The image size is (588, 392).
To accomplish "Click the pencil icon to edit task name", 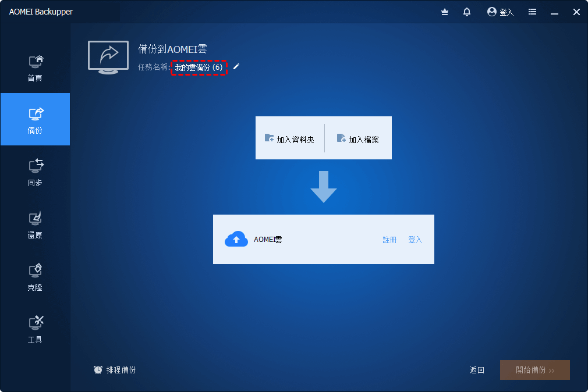I will point(236,67).
